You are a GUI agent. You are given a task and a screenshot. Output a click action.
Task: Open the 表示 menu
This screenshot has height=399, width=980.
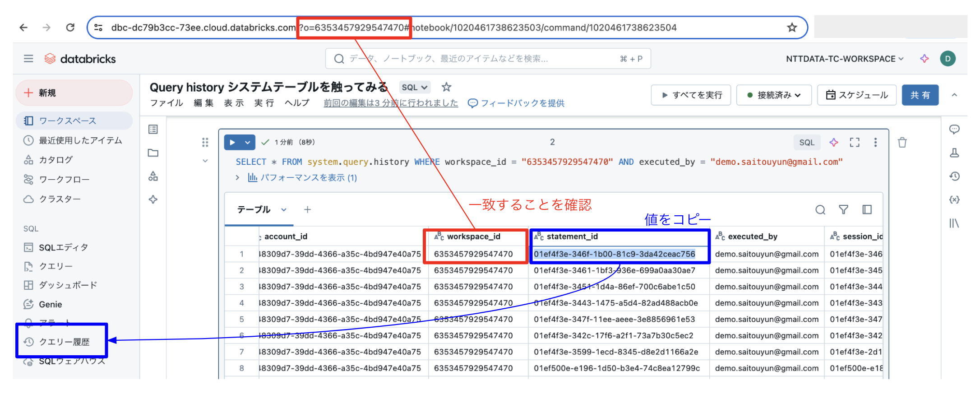(x=234, y=103)
